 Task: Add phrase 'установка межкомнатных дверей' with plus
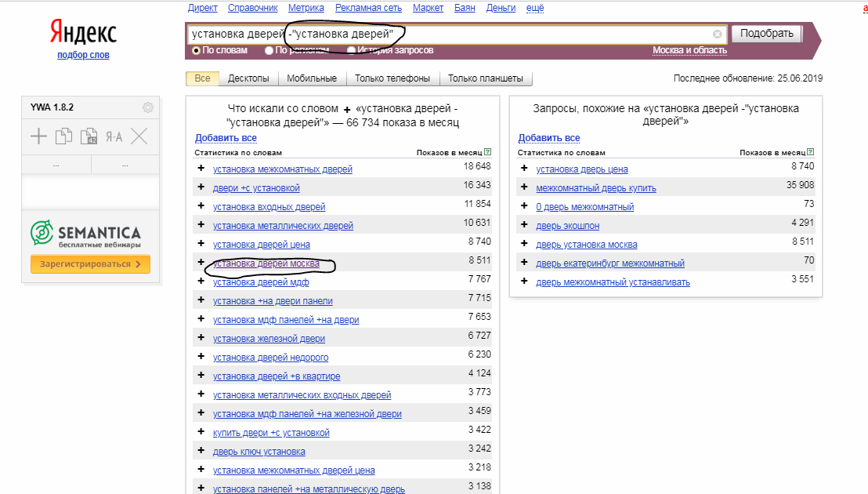[x=201, y=168]
